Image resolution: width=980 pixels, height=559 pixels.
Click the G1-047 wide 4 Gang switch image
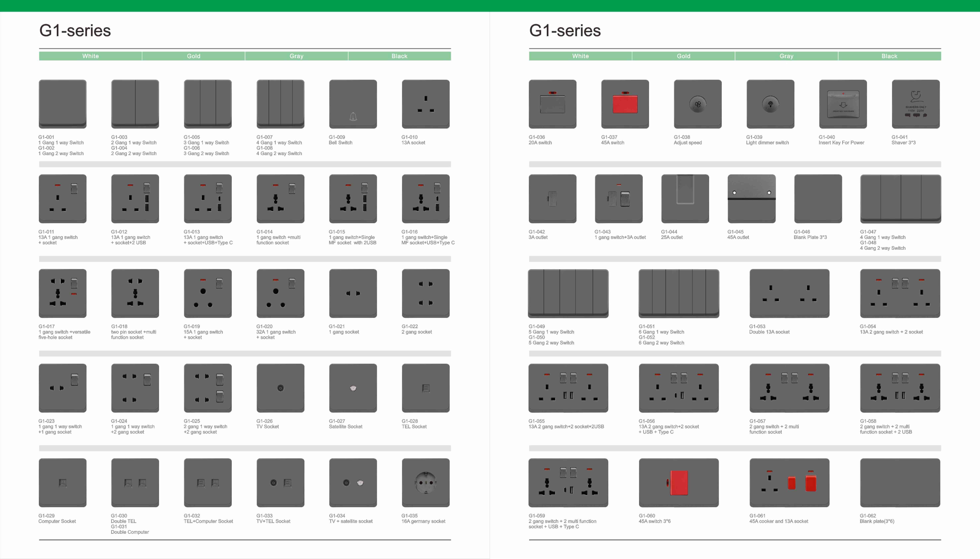(x=900, y=199)
